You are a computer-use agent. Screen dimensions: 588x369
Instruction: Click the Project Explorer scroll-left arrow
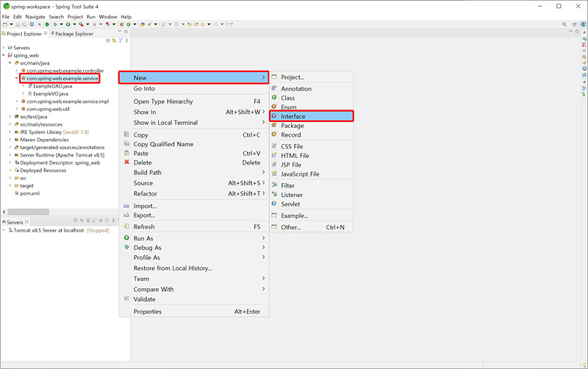click(4, 212)
